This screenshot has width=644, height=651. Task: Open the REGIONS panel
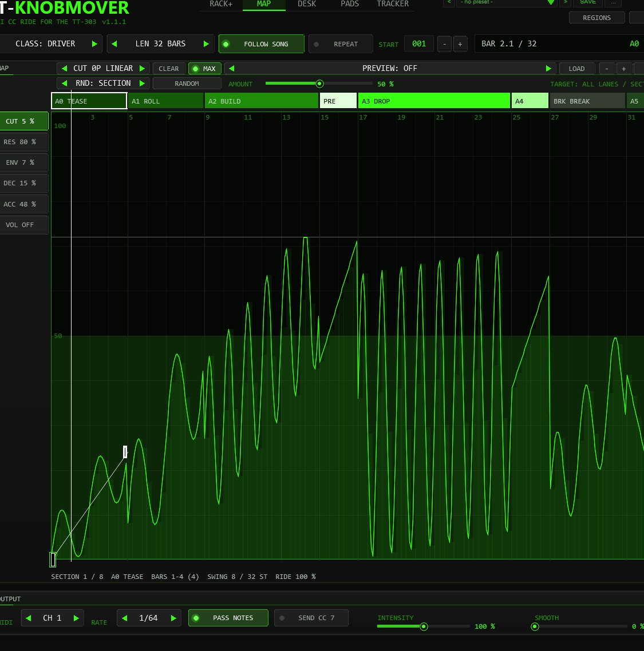pyautogui.click(x=596, y=18)
